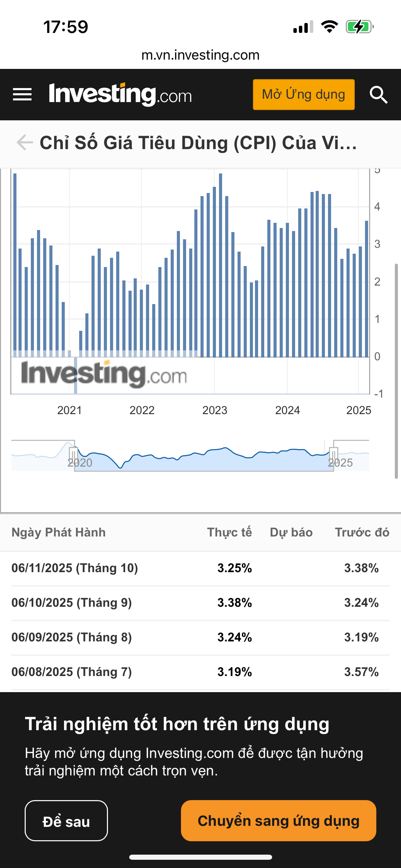Click the Investing.com header logo
Image resolution: width=401 pixels, height=868 pixels.
(120, 95)
